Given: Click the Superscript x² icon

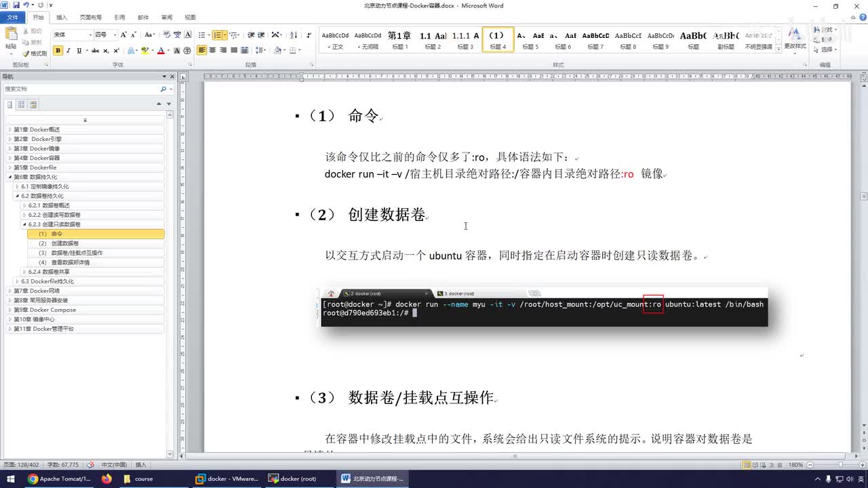Looking at the screenshot, I should pos(117,51).
